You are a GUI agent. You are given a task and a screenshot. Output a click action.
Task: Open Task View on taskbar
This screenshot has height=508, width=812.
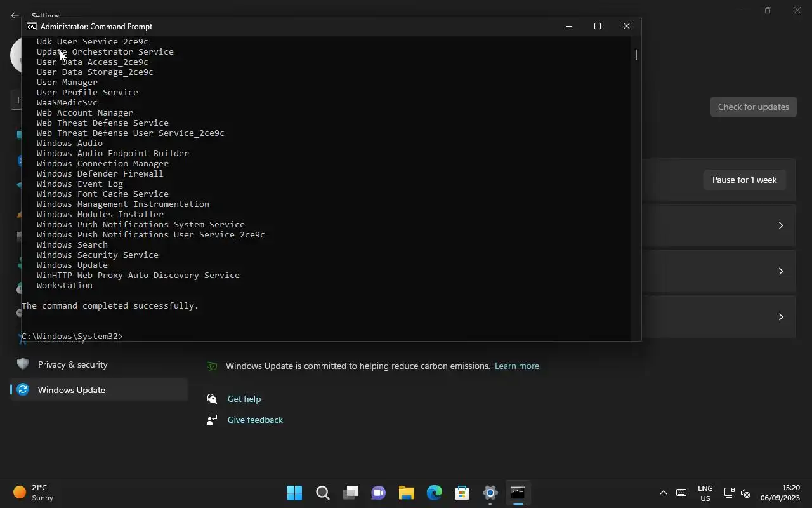pos(350,493)
